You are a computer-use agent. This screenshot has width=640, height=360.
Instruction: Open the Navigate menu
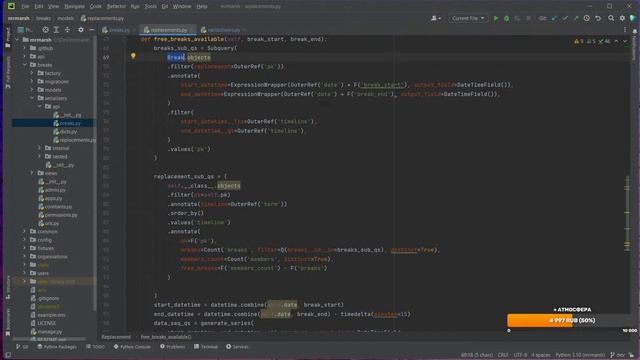[x=74, y=7]
